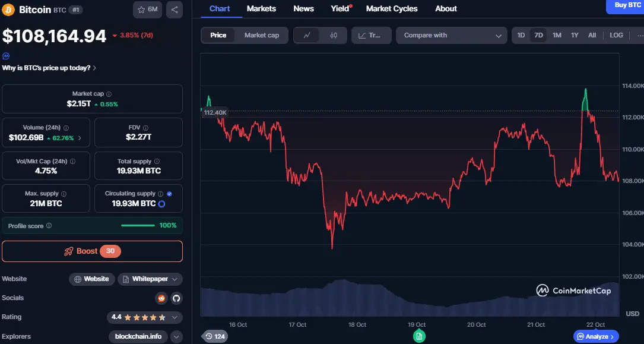Switch to the Markets tab

pyautogui.click(x=261, y=9)
